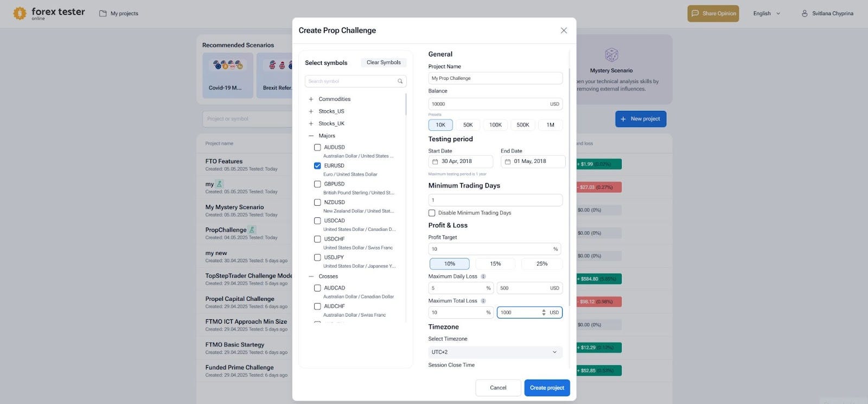Click the Share Opinion button label
Viewport: 868px width, 404px height.
click(719, 14)
